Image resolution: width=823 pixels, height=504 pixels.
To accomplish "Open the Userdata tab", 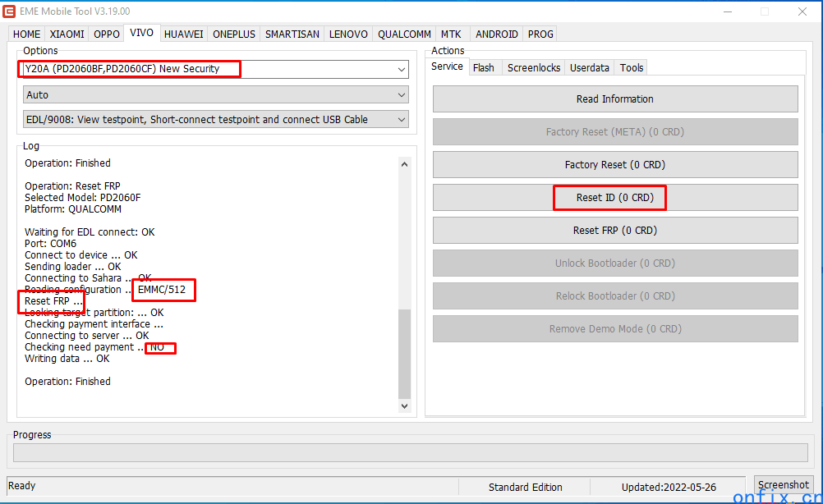I will point(590,68).
